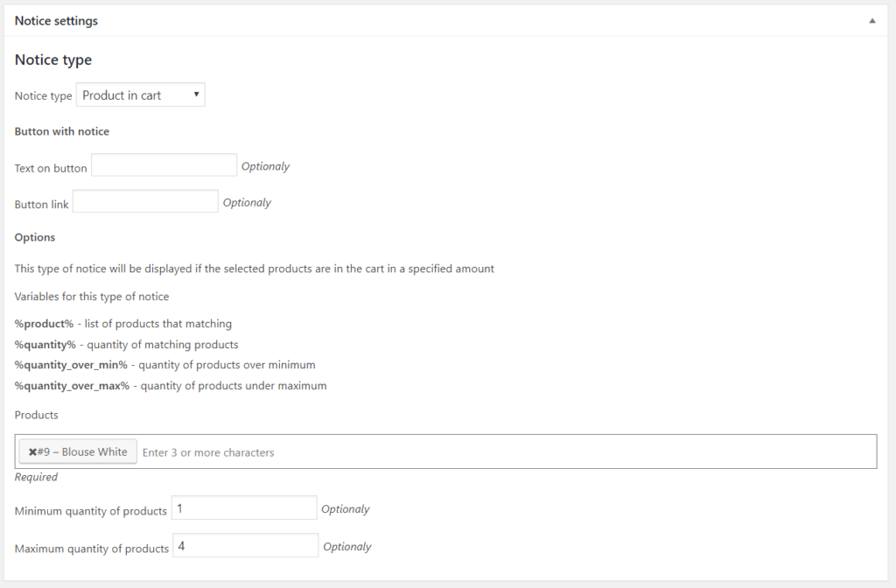Open the Product in cart dropdown
This screenshot has height=588, width=896.
(x=141, y=94)
